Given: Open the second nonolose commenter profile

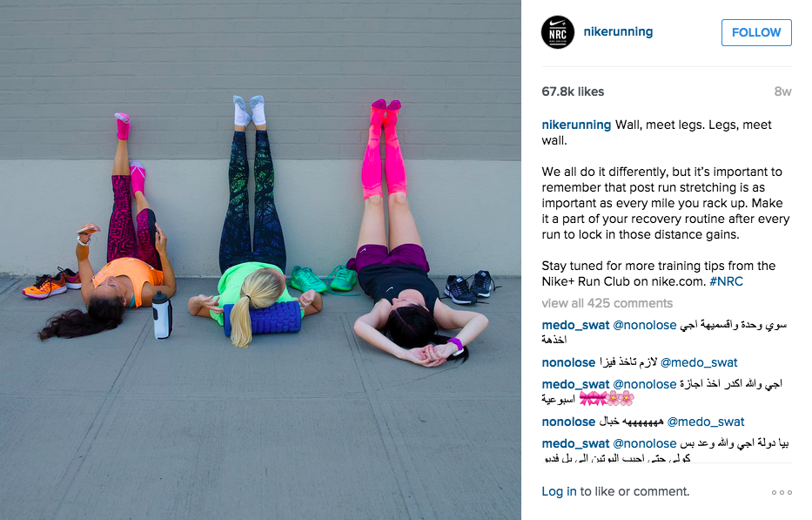Looking at the screenshot, I should coord(568,422).
